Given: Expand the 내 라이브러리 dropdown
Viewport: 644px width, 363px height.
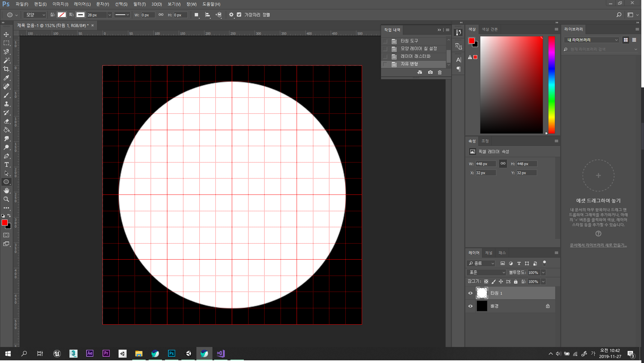Looking at the screenshot, I should click(592, 40).
